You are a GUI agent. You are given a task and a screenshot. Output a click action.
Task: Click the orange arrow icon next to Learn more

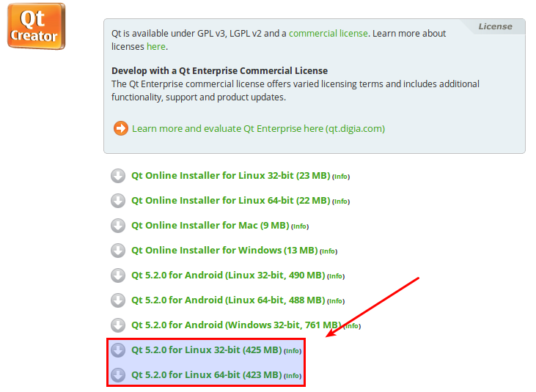[x=121, y=128]
